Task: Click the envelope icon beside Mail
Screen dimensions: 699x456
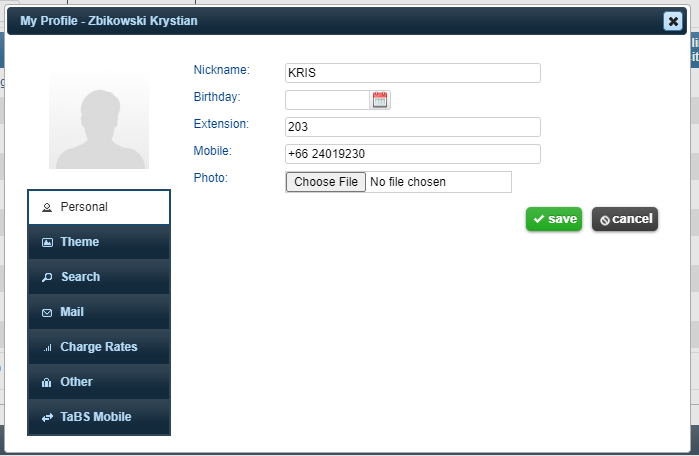Action: pyautogui.click(x=47, y=312)
